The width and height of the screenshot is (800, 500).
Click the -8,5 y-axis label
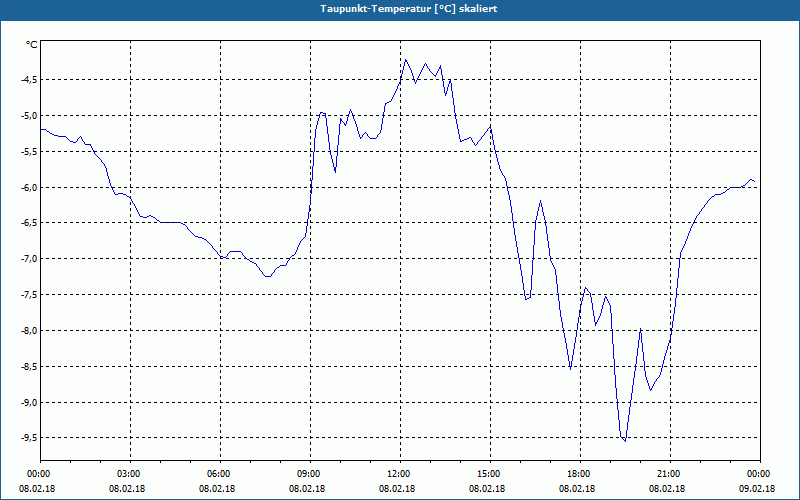28,367
